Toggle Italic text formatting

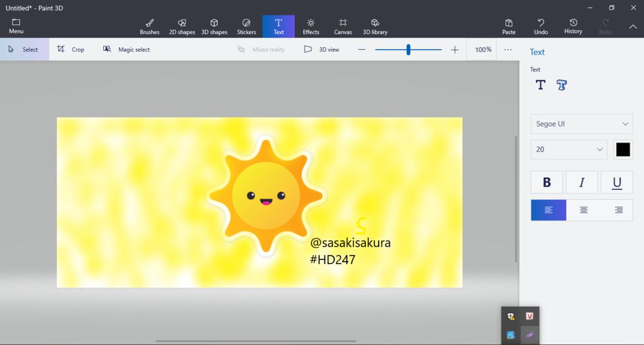pos(582,182)
